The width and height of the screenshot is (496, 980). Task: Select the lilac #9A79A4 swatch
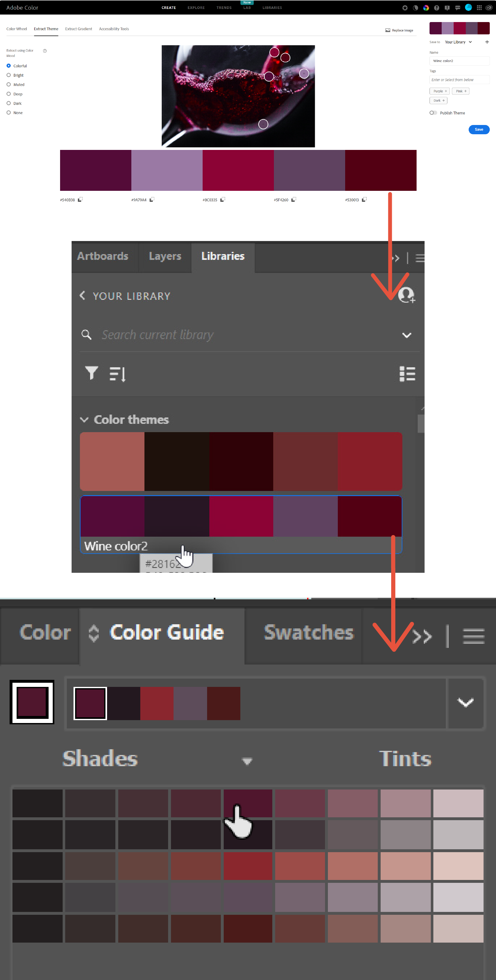(x=167, y=170)
